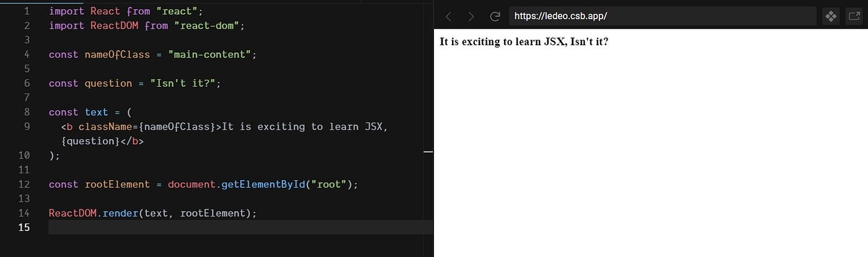Screen dimensions: 868x257
Task: Click the {question} expression in the JSX
Action: coord(91,141)
